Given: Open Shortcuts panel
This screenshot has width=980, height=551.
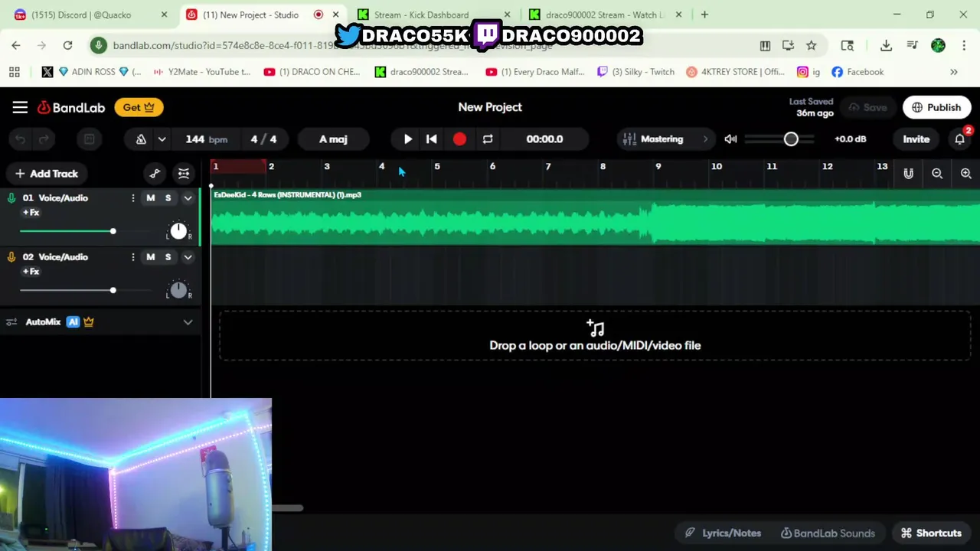Looking at the screenshot, I should click(931, 533).
